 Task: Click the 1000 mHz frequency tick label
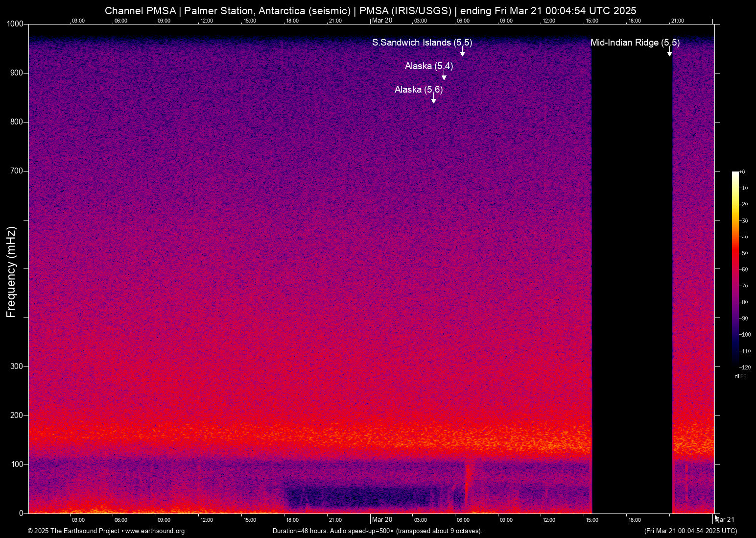(x=16, y=24)
